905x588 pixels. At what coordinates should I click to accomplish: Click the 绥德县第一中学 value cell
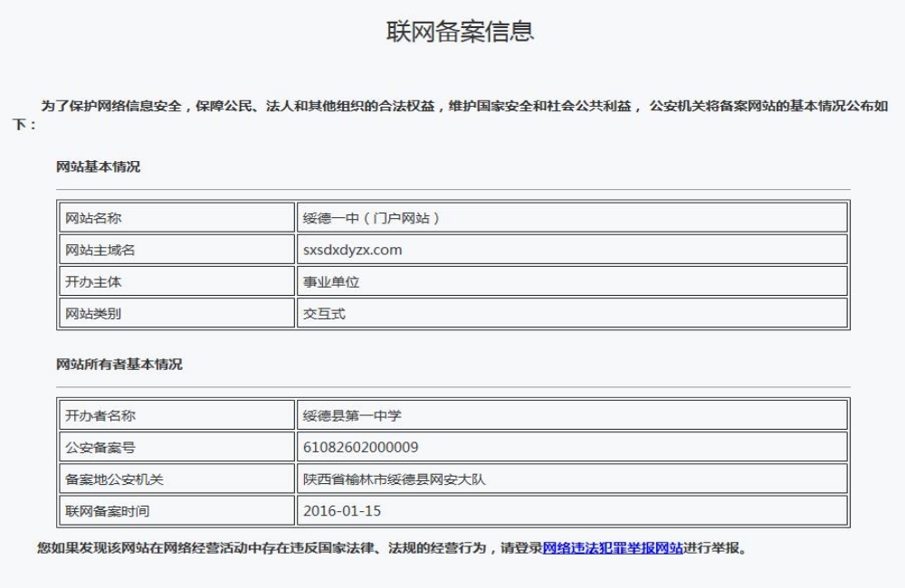pos(572,415)
